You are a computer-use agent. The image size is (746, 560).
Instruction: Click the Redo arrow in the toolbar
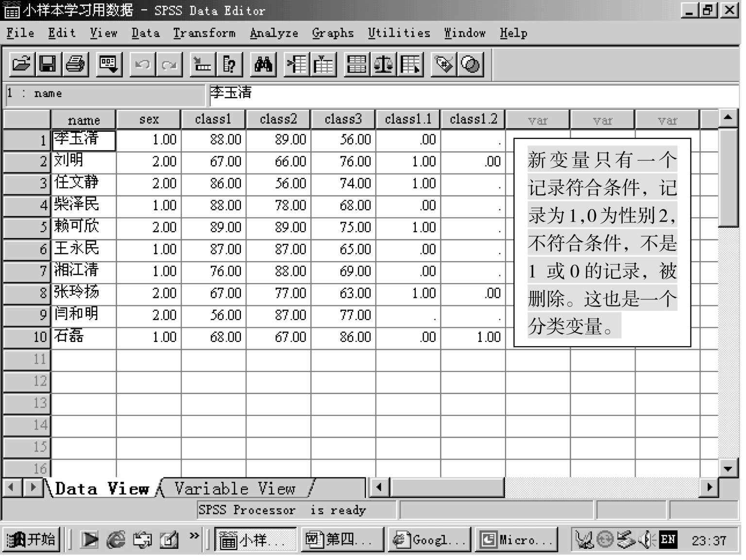[x=169, y=64]
